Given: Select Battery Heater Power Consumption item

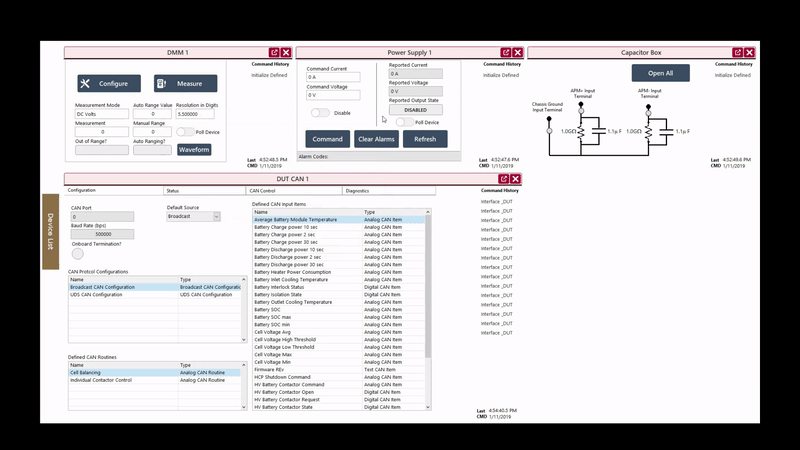Looking at the screenshot, I should 339,272.
